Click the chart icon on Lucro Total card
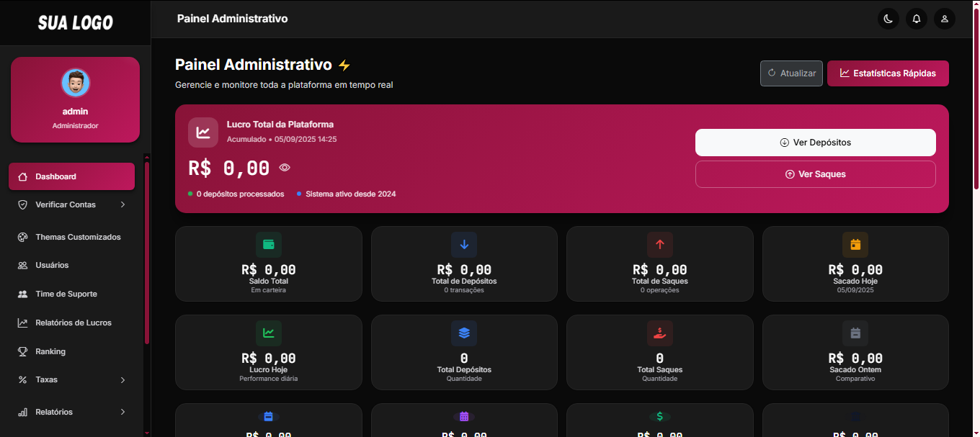980x437 pixels. [x=203, y=132]
